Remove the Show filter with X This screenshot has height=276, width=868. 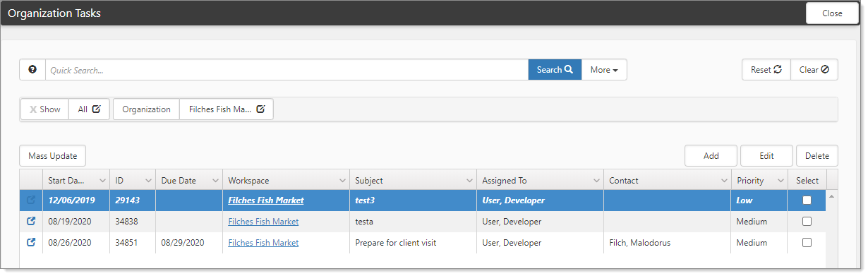[x=33, y=109]
